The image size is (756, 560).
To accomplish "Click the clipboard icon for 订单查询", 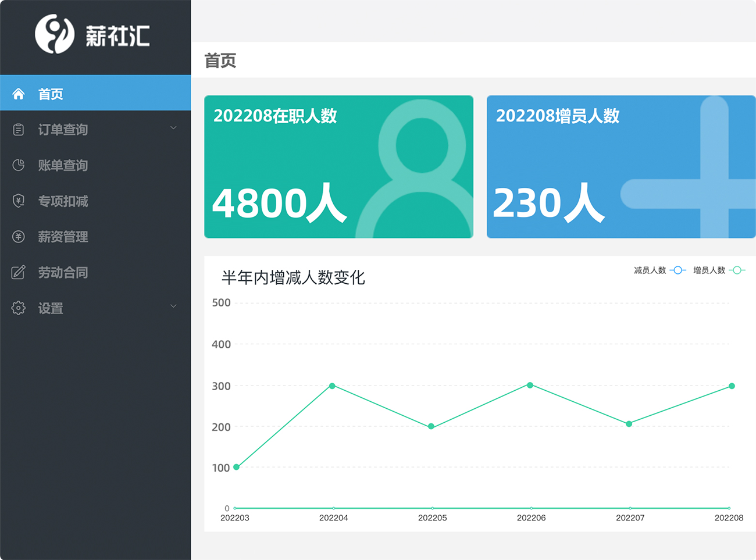I will (19, 130).
